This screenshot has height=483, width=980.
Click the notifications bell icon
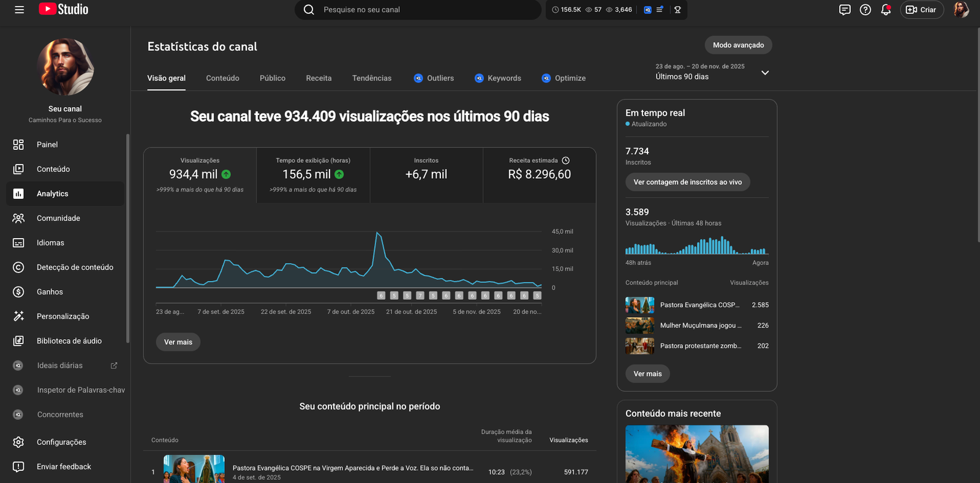(885, 10)
